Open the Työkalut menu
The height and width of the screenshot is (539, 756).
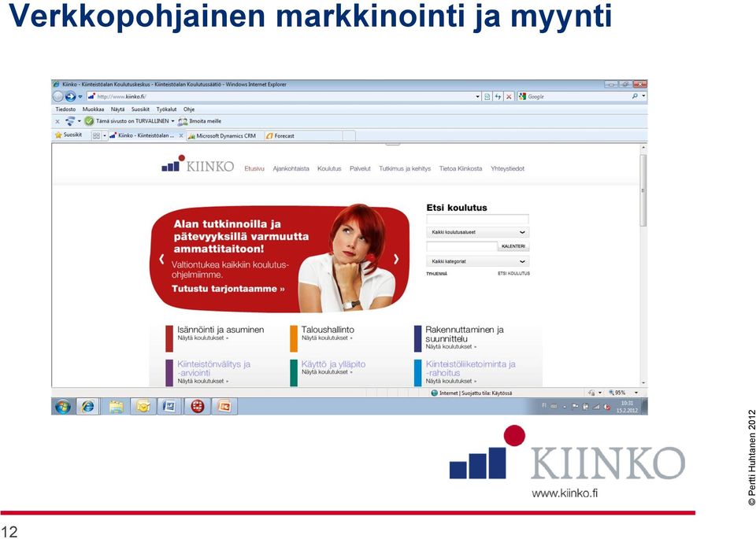[x=166, y=109]
